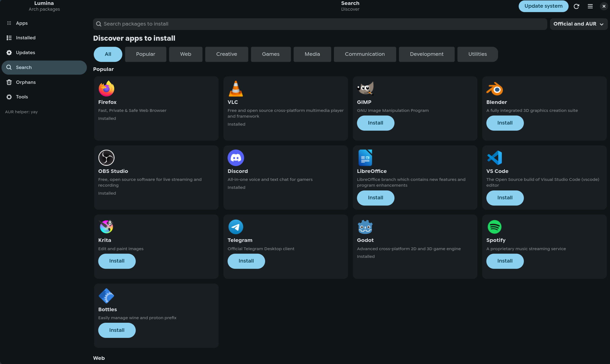Open the Official and AUR dropdown
Viewport: 610px width, 364px height.
(x=579, y=24)
